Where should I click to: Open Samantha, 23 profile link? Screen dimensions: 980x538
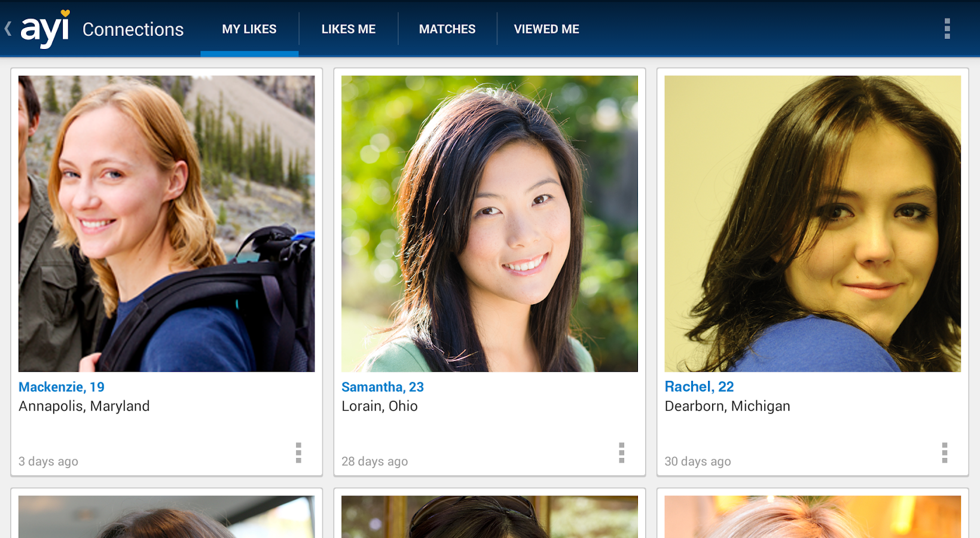click(383, 387)
